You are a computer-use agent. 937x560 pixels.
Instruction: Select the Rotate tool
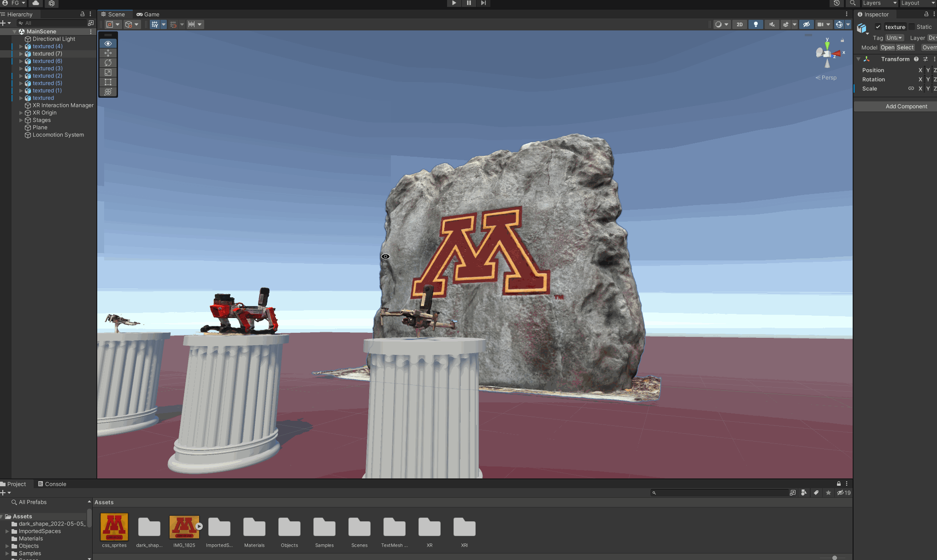[x=108, y=63]
